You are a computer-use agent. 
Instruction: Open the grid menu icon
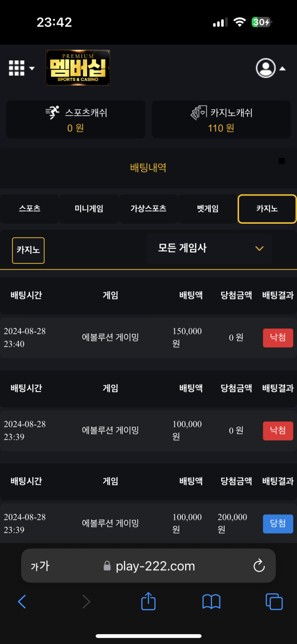[x=17, y=68]
